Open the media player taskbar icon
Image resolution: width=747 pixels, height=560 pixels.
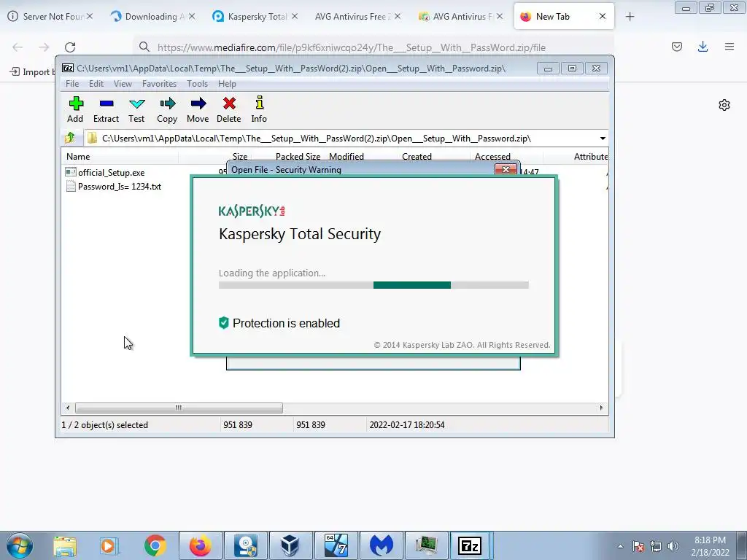[x=109, y=545]
